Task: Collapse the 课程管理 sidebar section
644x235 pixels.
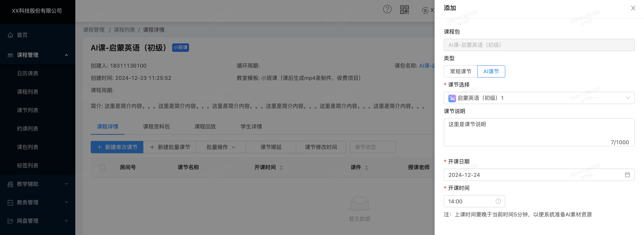Action: tap(66, 55)
